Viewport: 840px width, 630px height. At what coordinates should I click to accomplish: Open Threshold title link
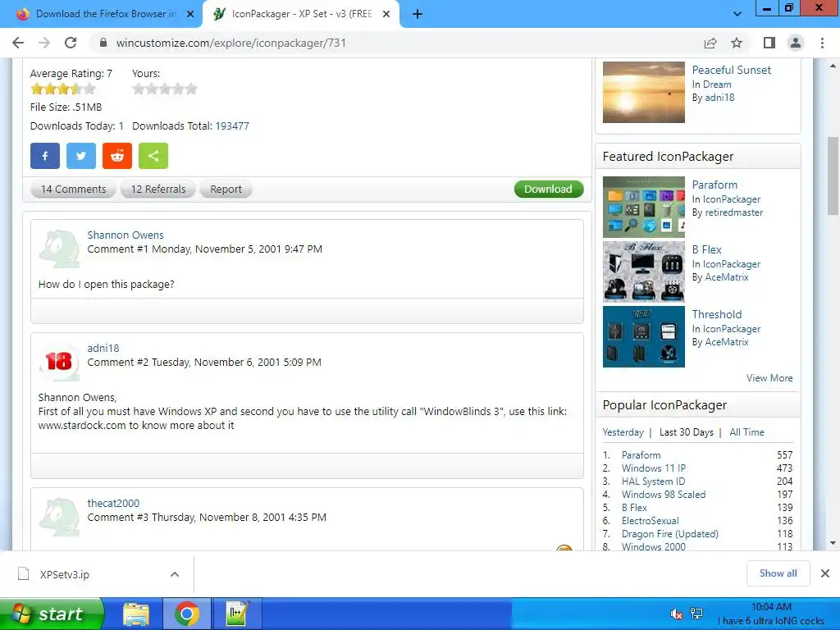click(x=717, y=314)
